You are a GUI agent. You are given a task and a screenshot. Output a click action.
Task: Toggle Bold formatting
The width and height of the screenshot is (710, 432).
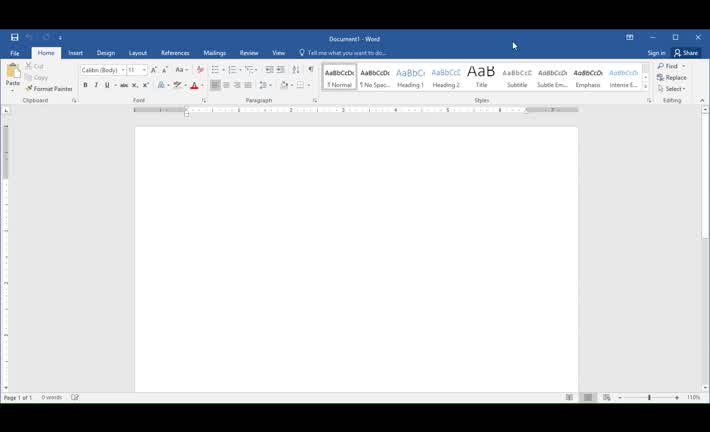click(x=85, y=85)
